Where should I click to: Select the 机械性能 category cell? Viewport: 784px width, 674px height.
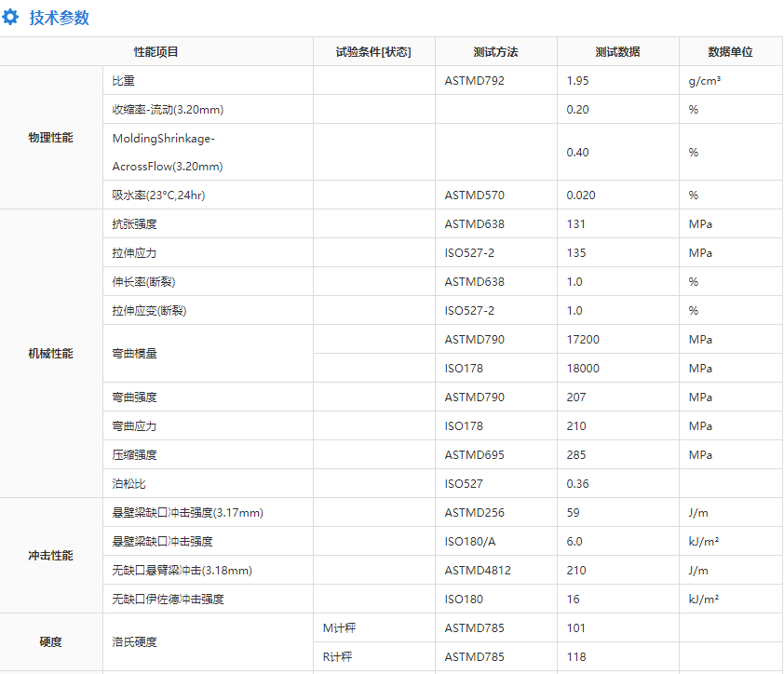tap(51, 354)
